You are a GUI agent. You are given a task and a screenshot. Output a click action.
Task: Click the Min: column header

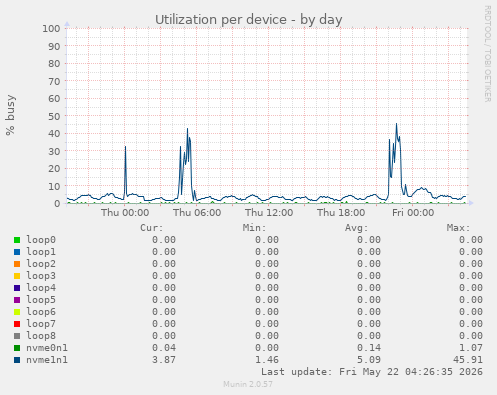[x=254, y=228]
